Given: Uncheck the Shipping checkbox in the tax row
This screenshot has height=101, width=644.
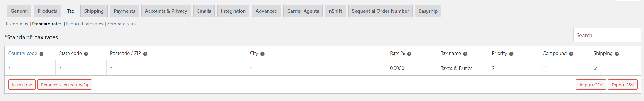Looking at the screenshot, I should [x=595, y=69].
